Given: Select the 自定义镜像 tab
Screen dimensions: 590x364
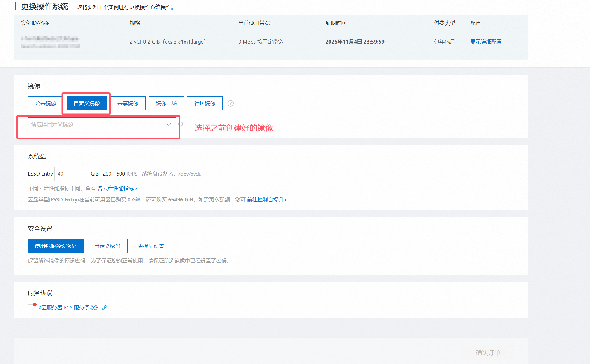Looking at the screenshot, I should [87, 103].
